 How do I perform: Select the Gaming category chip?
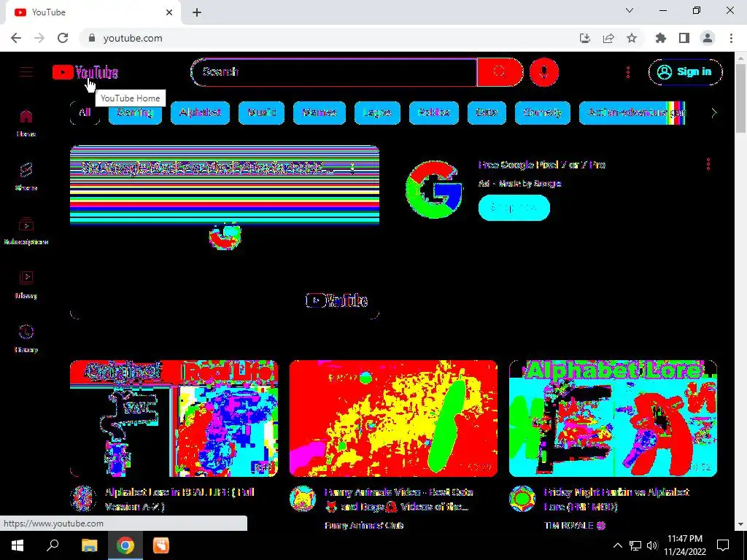[135, 113]
